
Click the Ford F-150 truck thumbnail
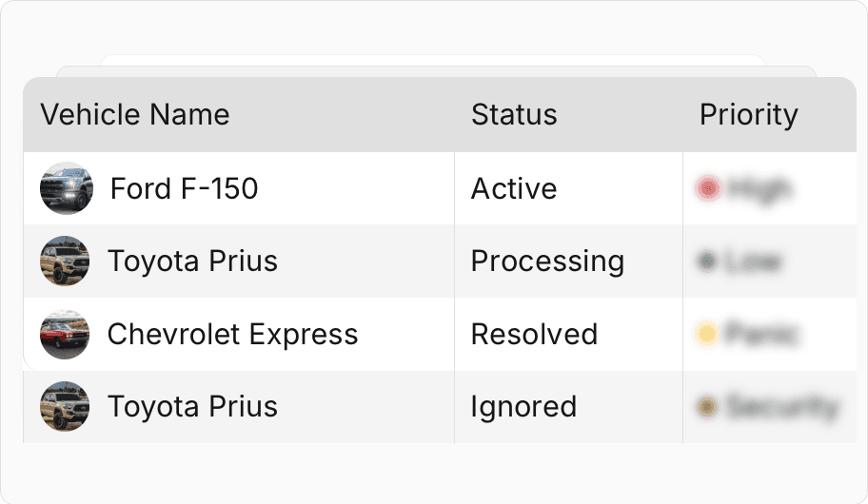tap(66, 188)
